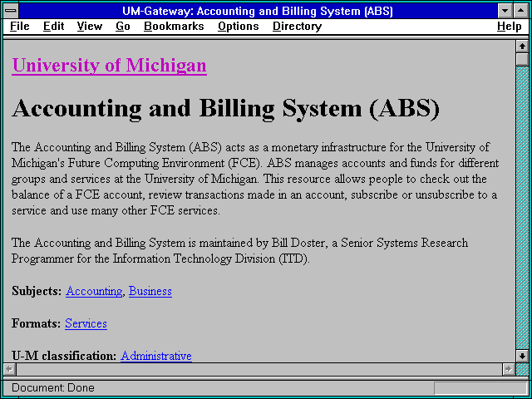Click the horizontal scrollbar track
532x399 pixels.
(259, 369)
